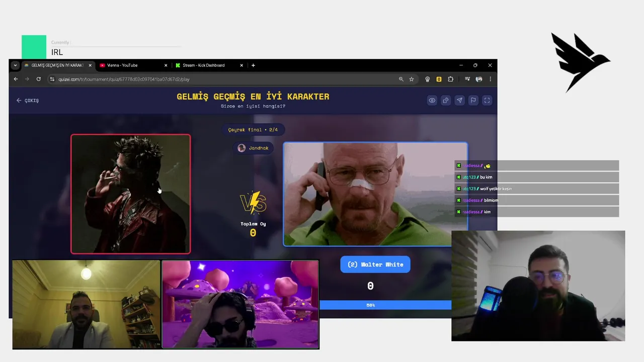This screenshot has height=362, width=644.
Task: Go forward in browser history
Action: 27,79
